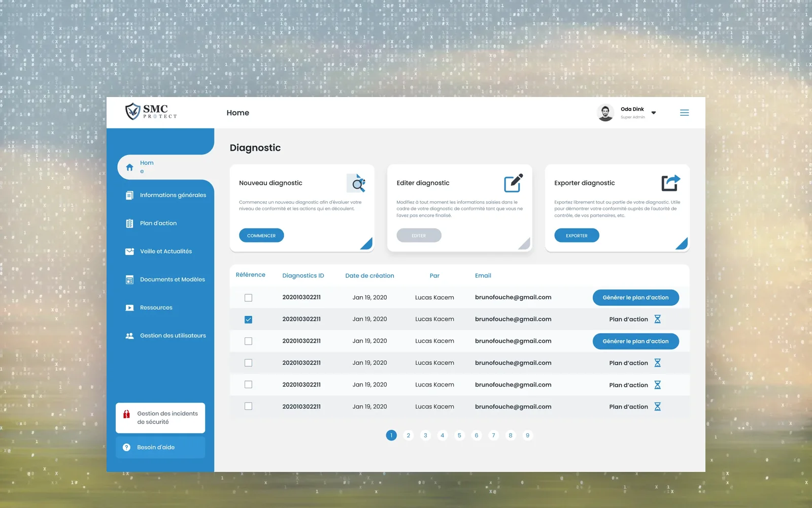Click the question mark help icon

click(126, 448)
